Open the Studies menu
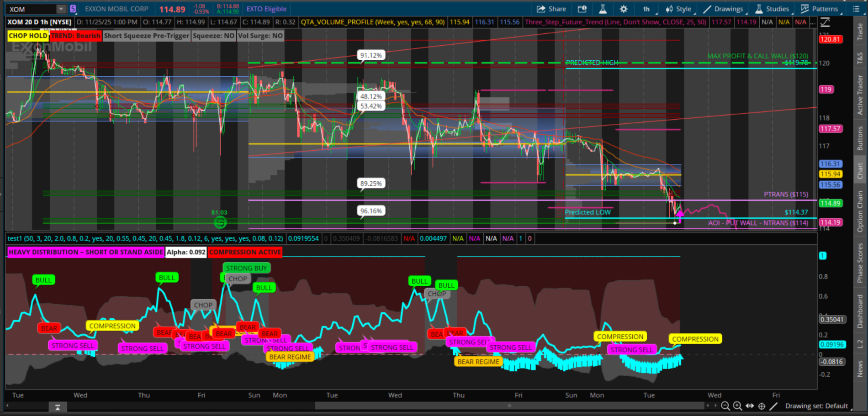This screenshot has height=416, width=868. (772, 9)
